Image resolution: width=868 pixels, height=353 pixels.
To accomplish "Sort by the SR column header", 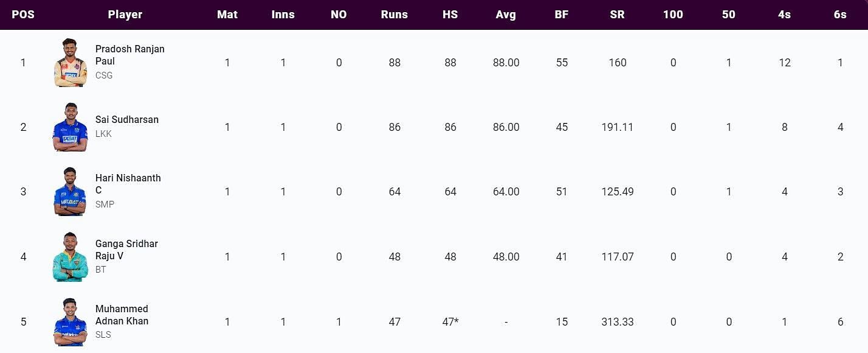I will [617, 15].
